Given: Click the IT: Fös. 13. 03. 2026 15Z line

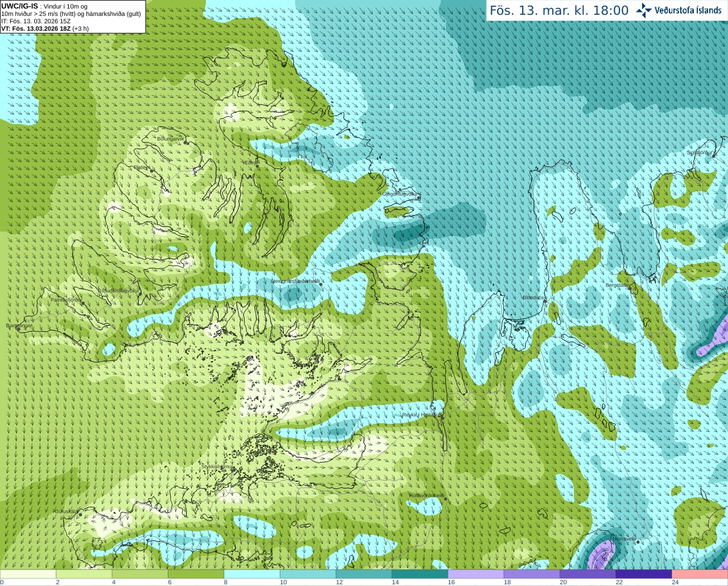Looking at the screenshot, I should tap(36, 21).
